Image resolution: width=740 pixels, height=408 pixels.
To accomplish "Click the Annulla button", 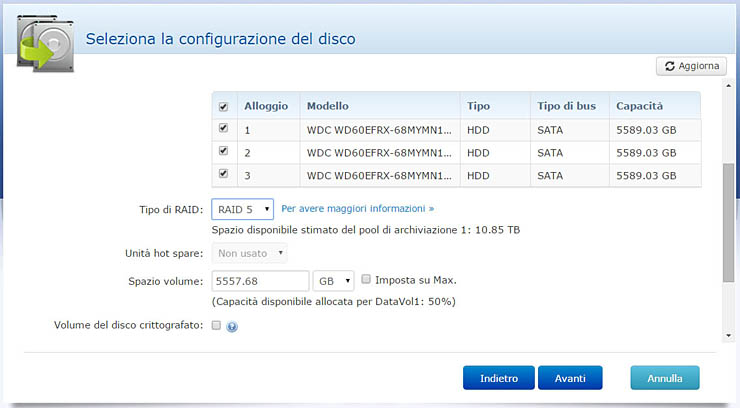I will pos(664,379).
